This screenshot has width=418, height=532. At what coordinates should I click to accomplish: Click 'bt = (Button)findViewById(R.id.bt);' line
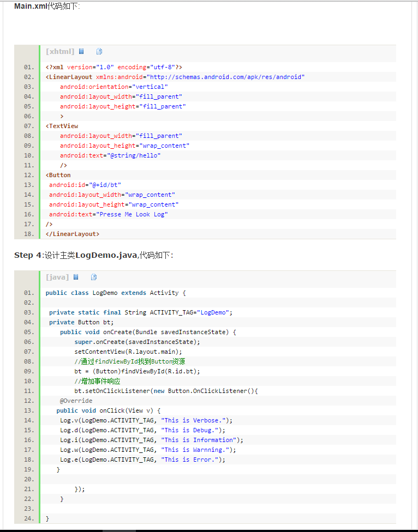[x=137, y=372]
